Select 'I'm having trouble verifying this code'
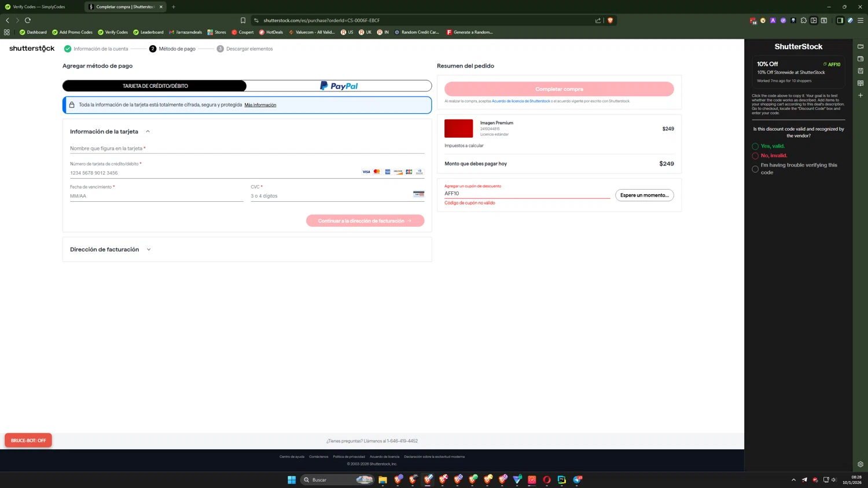868x488 pixels. (755, 169)
